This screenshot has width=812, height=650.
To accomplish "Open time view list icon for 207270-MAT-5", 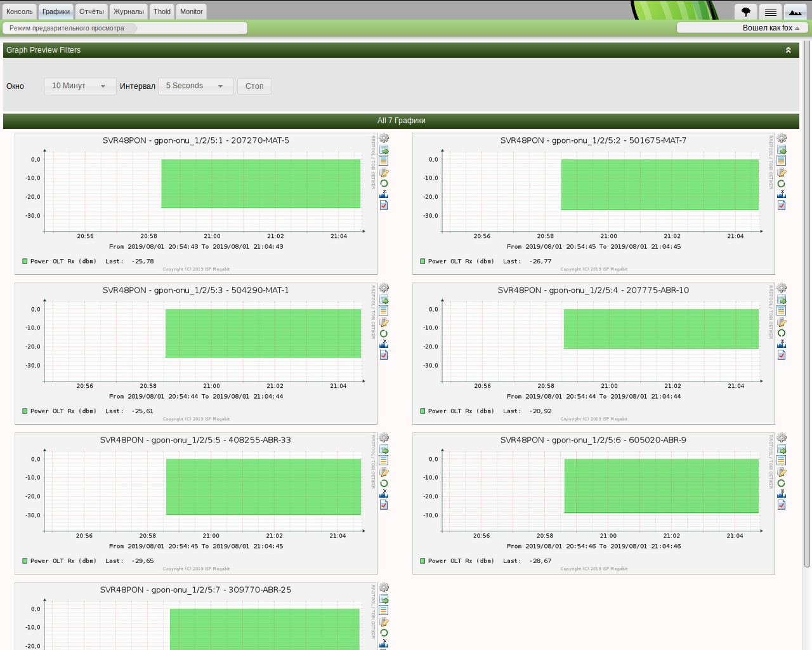I will pos(384,161).
